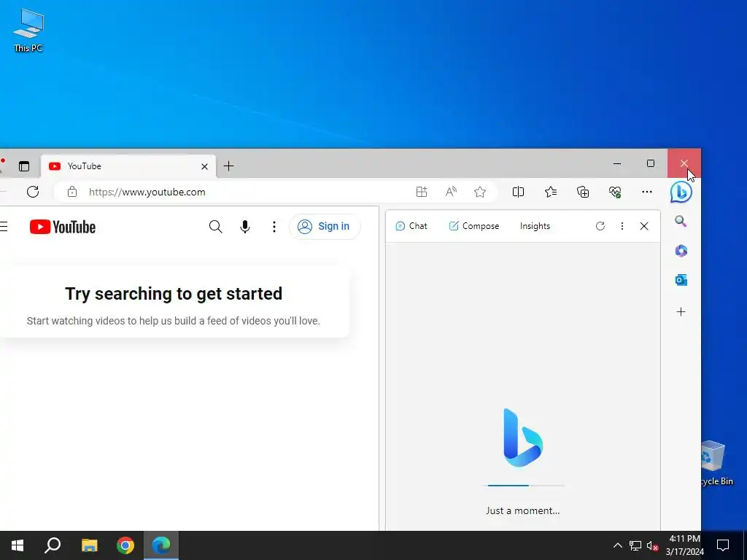View site information lock icon

click(72, 192)
